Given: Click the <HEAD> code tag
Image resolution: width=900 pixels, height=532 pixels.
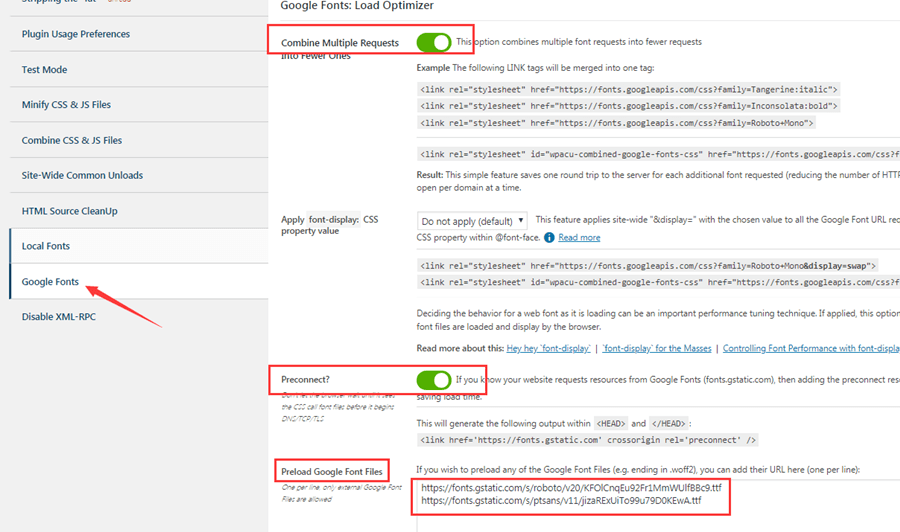Looking at the screenshot, I should click(611, 424).
